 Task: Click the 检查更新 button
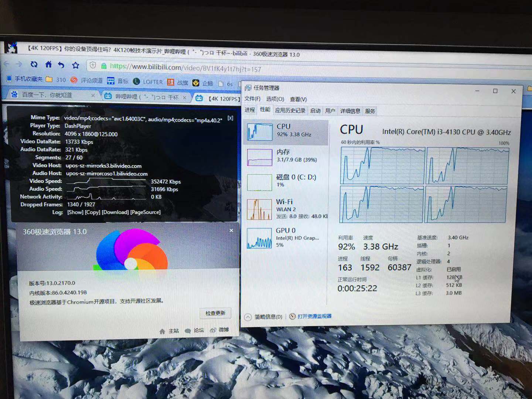215,313
